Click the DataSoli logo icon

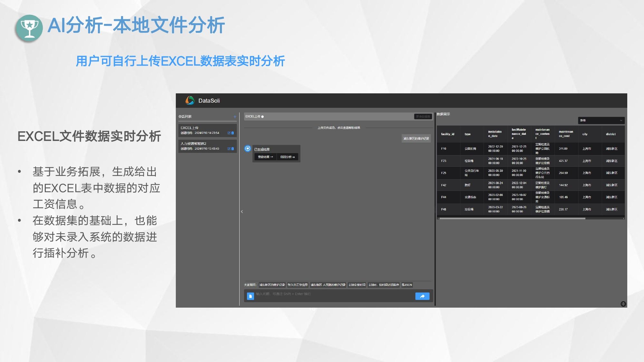click(x=190, y=100)
